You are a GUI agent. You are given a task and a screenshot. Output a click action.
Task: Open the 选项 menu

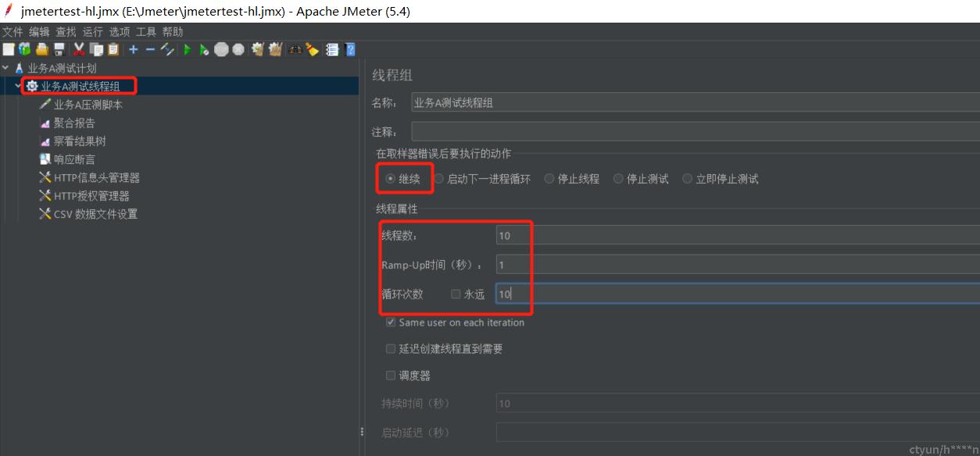tap(119, 32)
